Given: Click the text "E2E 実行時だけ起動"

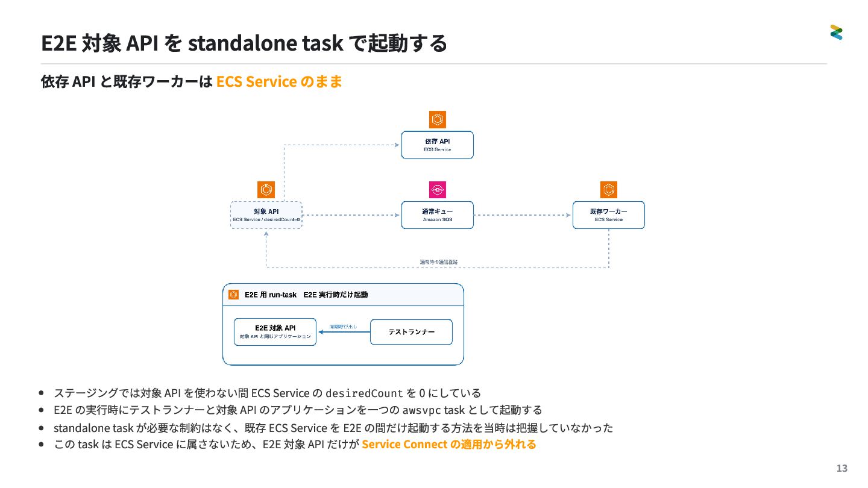Looking at the screenshot, I should click(336, 295).
